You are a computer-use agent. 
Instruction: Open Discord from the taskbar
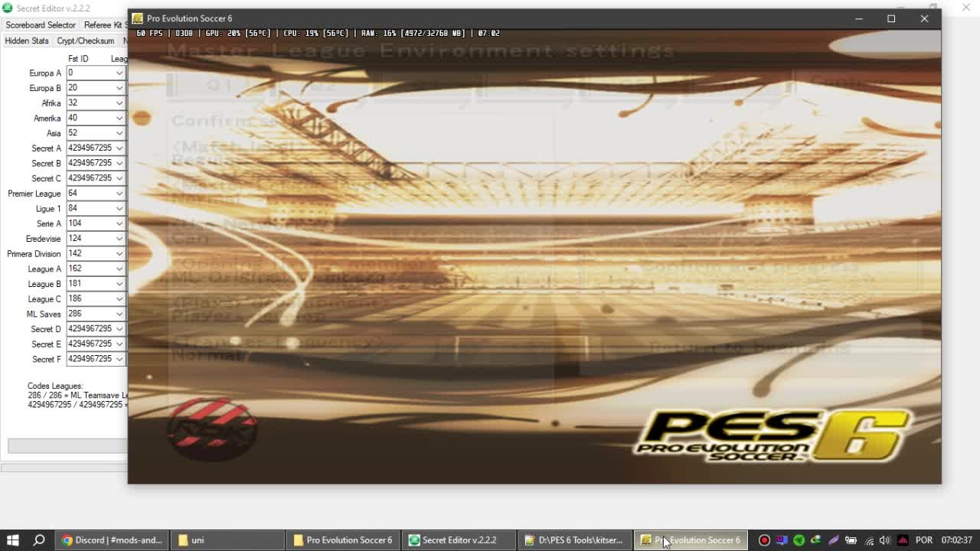point(111,540)
